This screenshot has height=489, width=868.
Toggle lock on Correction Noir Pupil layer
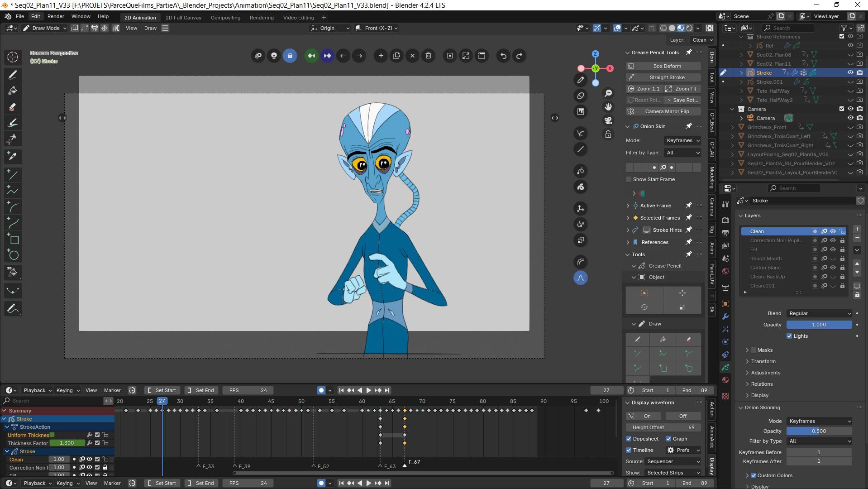click(x=842, y=240)
